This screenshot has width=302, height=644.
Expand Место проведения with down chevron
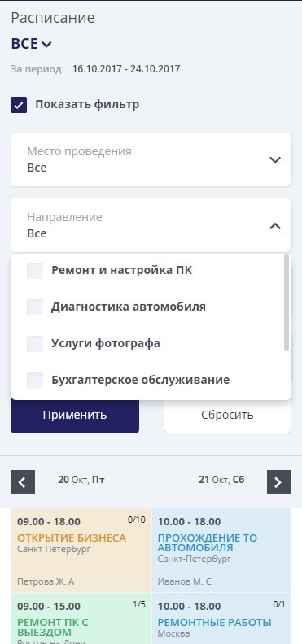coord(275,159)
